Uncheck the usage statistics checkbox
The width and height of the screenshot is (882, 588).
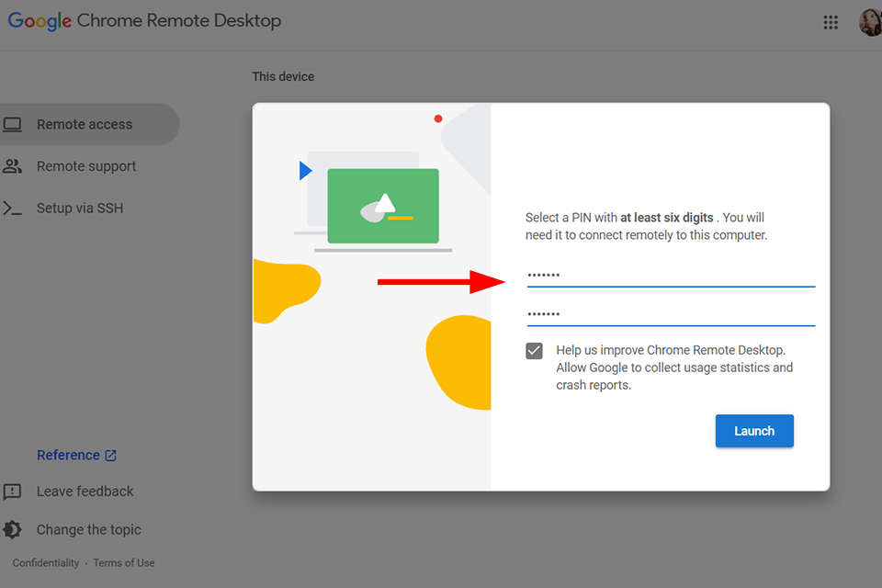534,351
